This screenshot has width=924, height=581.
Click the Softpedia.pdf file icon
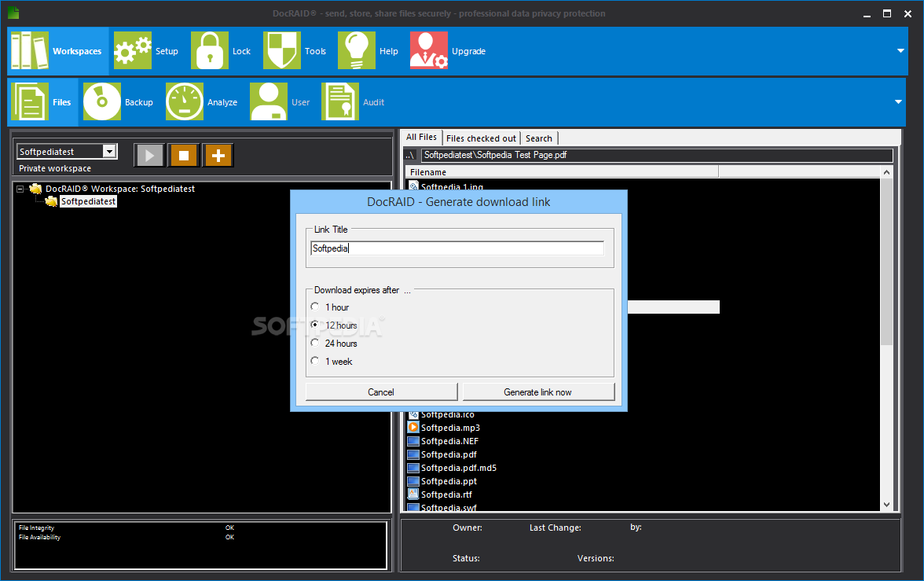(413, 454)
